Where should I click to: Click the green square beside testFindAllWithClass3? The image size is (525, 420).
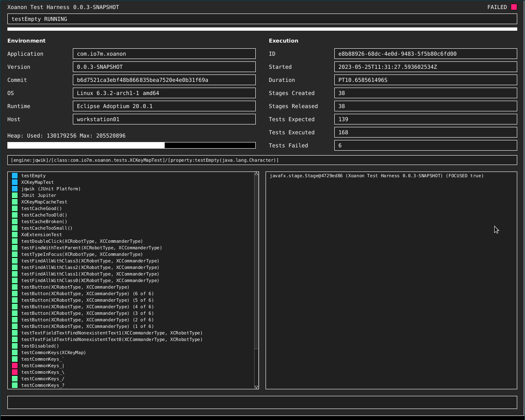pyautogui.click(x=15, y=261)
